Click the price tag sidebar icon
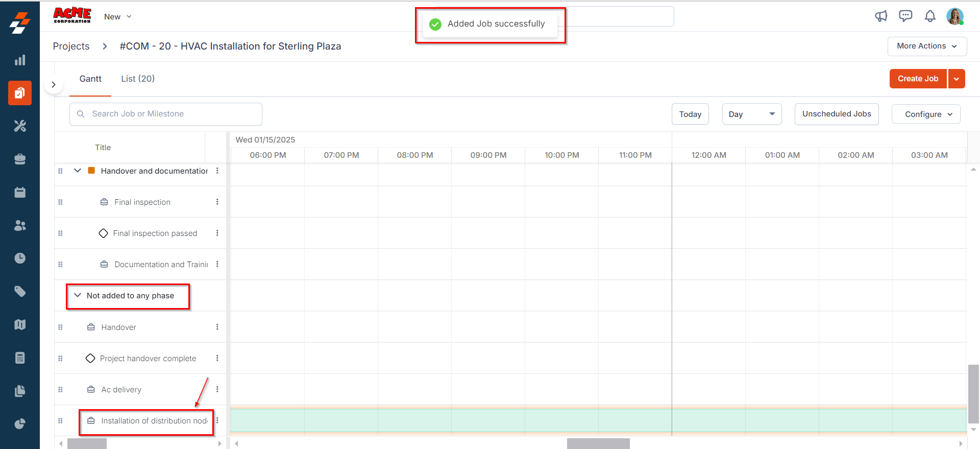This screenshot has width=980, height=449. (x=20, y=292)
